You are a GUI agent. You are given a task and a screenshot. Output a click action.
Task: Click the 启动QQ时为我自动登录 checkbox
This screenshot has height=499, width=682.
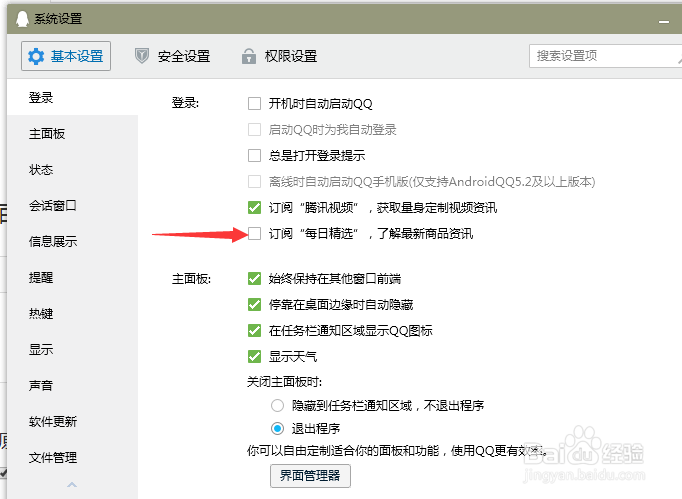254,130
